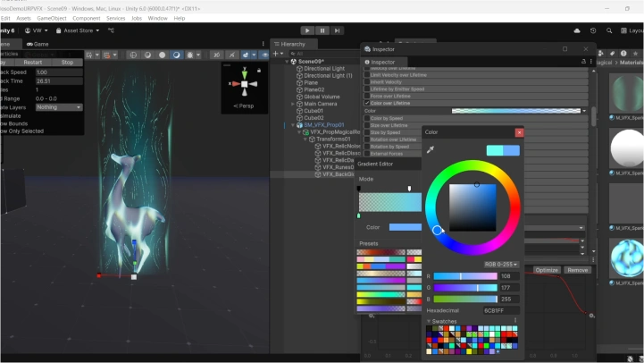Enable Color by Speed checkbox
The width and height of the screenshot is (644, 363).
[367, 118]
